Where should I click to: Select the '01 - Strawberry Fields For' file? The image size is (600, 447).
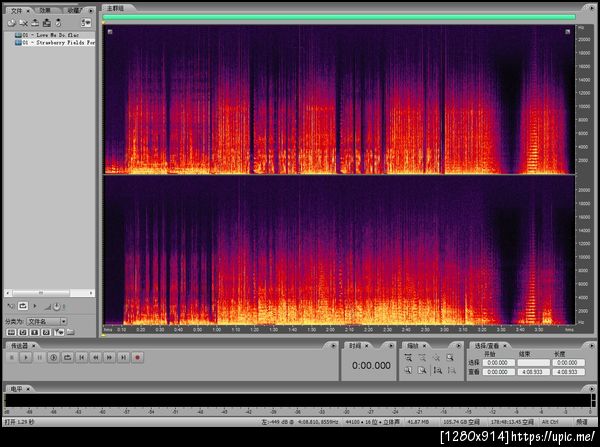click(54, 42)
